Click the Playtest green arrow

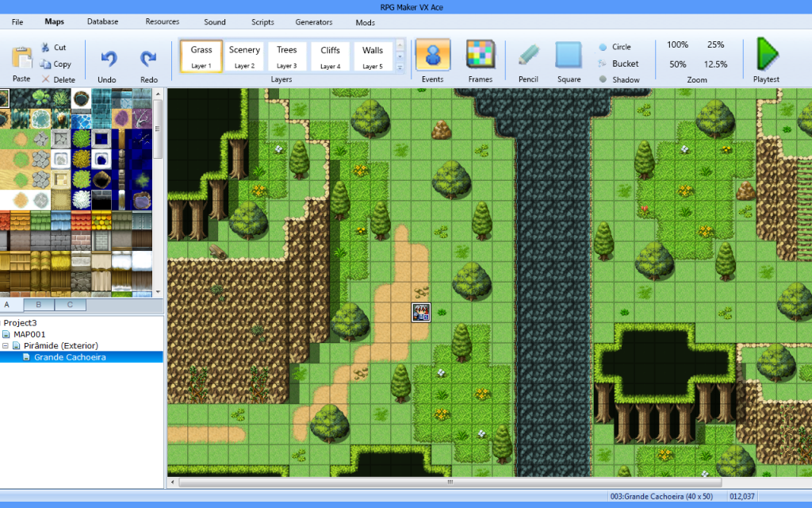(x=766, y=54)
